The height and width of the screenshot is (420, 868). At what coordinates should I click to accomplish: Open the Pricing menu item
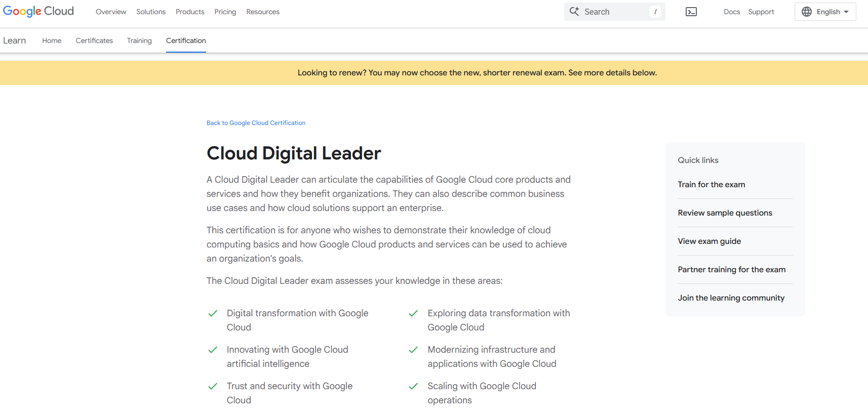[225, 12]
